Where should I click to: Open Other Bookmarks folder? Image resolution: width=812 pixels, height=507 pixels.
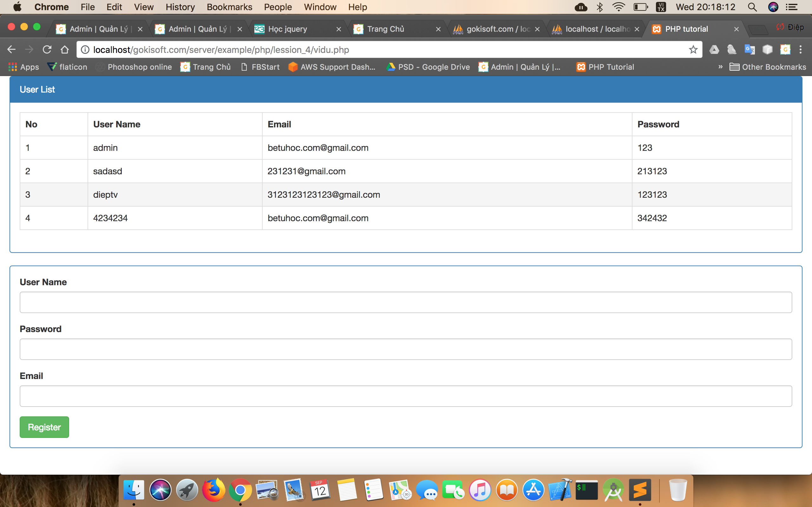768,67
